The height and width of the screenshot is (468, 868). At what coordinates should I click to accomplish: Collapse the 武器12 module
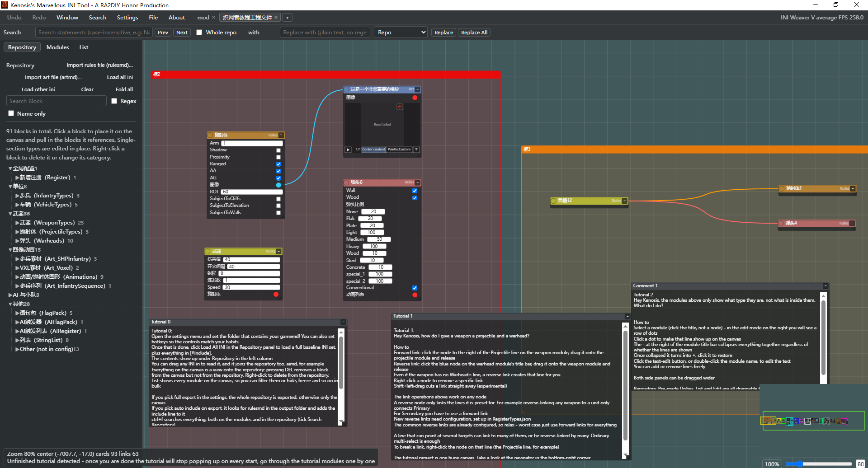tap(625, 201)
